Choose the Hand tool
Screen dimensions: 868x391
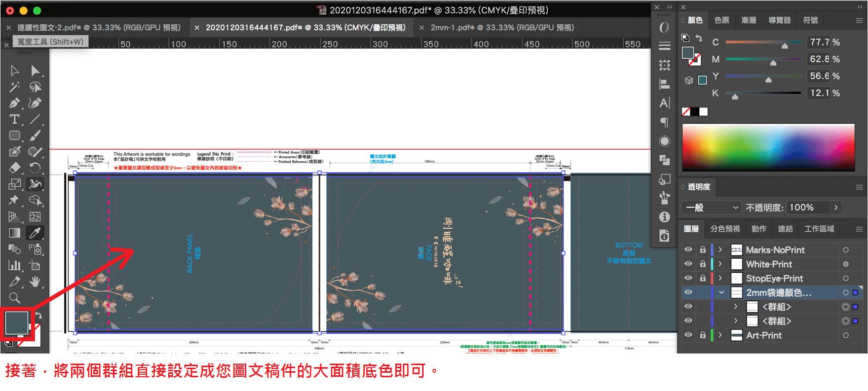pyautogui.click(x=35, y=281)
